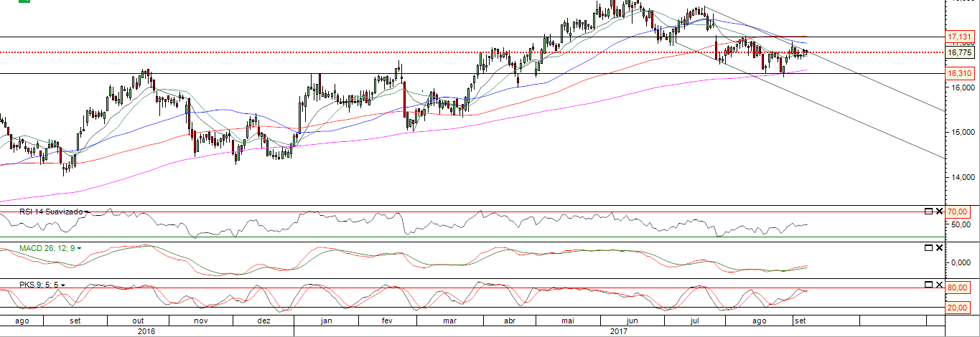The width and height of the screenshot is (980, 337).
Task: Click the 14,000 price axis value
Action: [961, 176]
